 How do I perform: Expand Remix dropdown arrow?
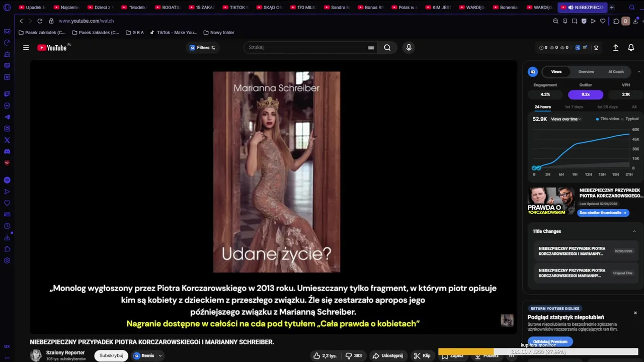click(x=160, y=355)
